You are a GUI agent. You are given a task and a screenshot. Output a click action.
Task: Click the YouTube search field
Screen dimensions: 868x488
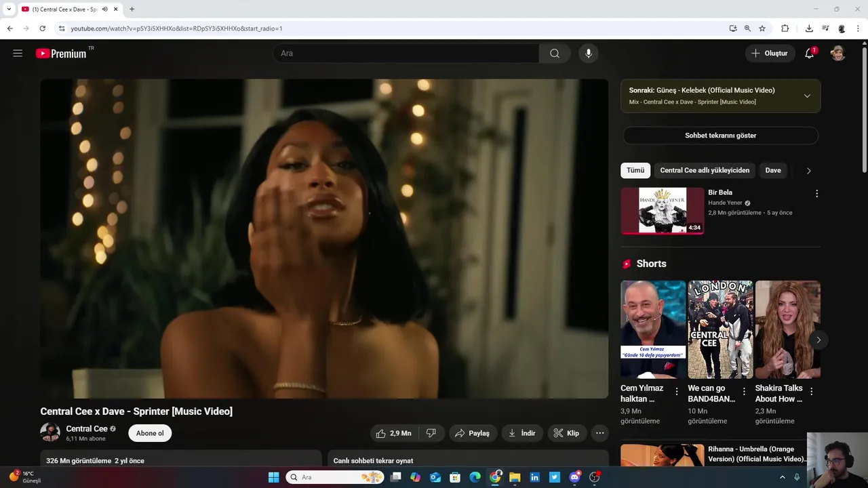pos(406,54)
